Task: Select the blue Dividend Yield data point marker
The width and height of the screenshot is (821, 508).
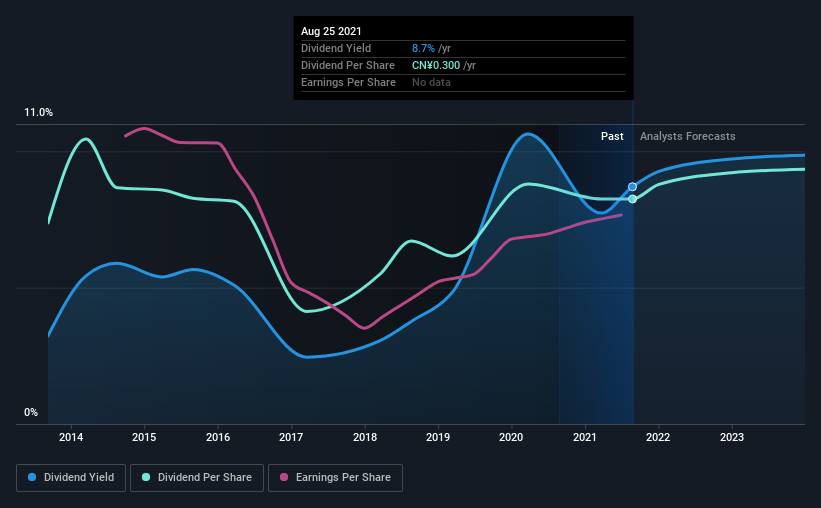Action: click(x=633, y=187)
